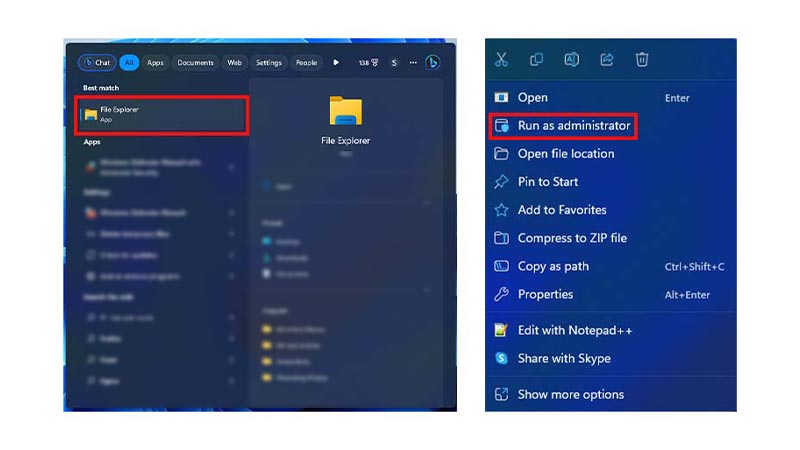Click the 138 rewards points icon
800x450 pixels.
(368, 63)
